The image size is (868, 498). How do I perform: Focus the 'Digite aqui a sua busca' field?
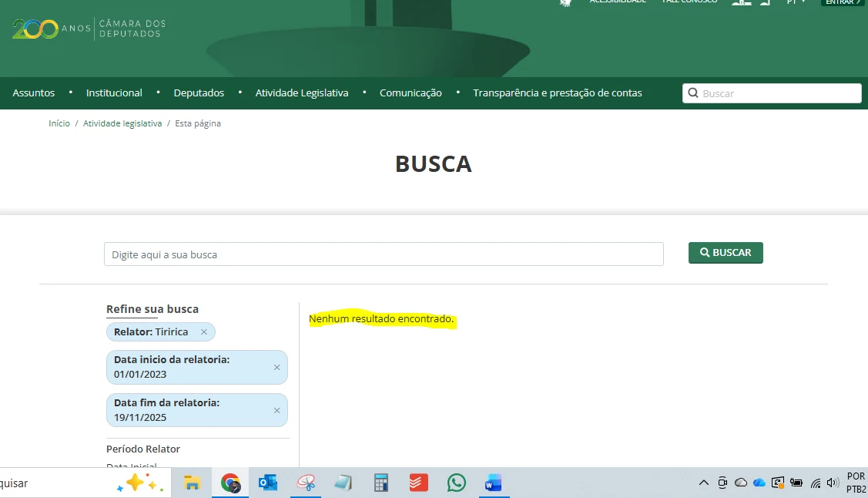click(x=384, y=254)
